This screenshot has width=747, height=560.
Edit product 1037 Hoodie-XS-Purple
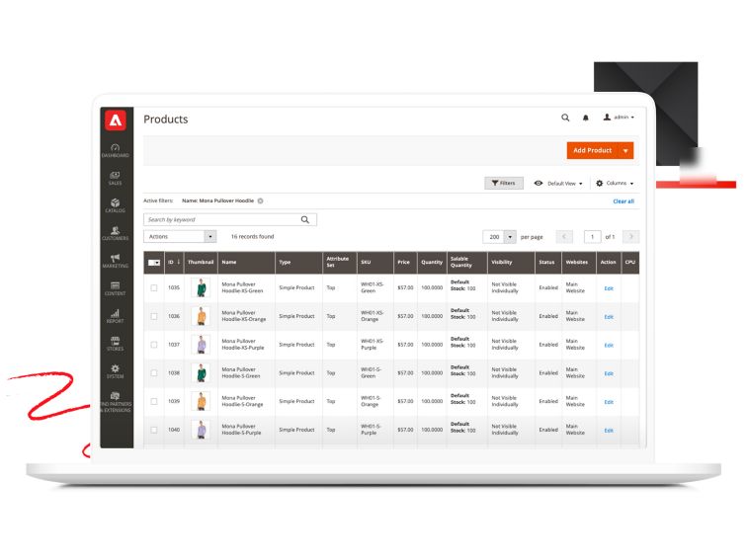(609, 346)
